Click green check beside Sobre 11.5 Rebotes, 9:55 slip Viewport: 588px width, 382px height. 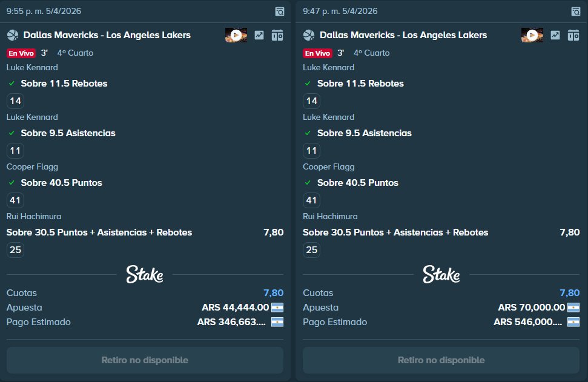[x=12, y=83]
